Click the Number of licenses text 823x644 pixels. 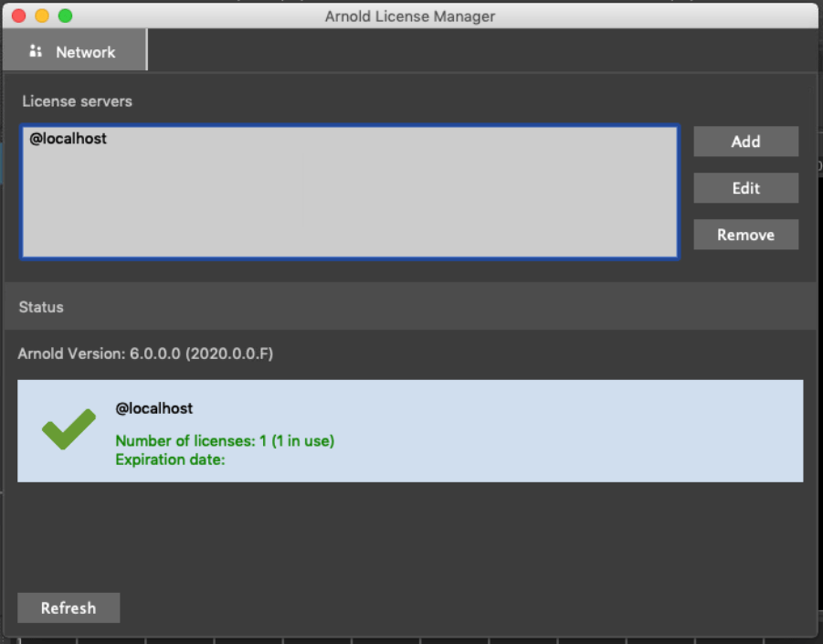pyautogui.click(x=225, y=441)
